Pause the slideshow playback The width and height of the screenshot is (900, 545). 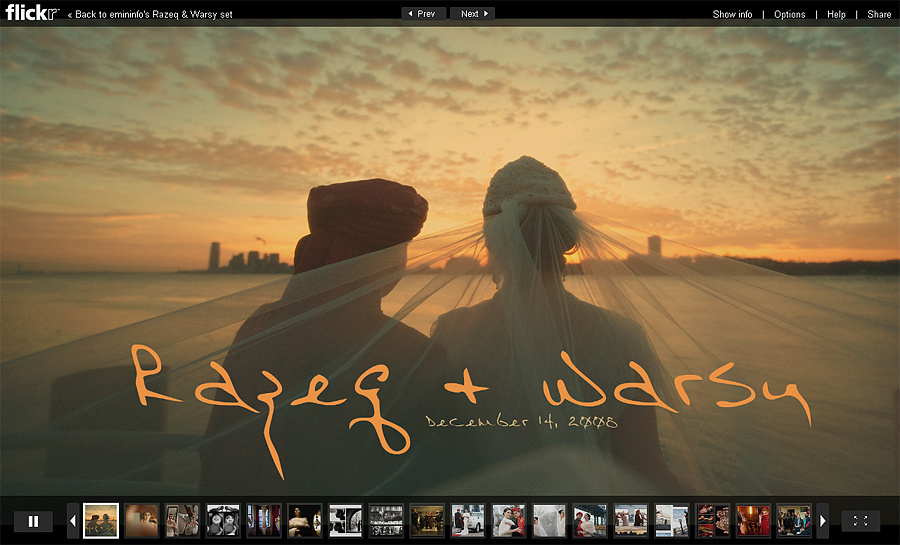pos(33,521)
